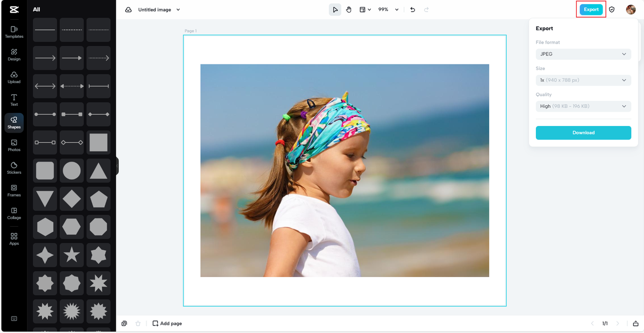Insert the dotted line shape
644x333 pixels.
click(x=99, y=30)
